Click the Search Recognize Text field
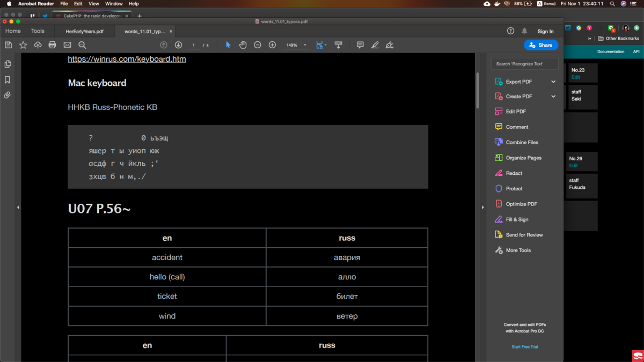644x362 pixels. [x=524, y=63]
